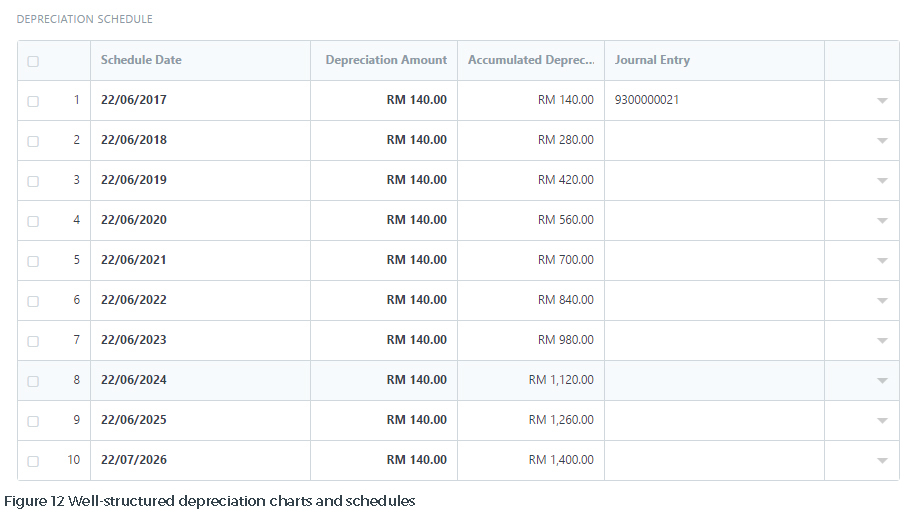Viewport: 918px width, 518px height.
Task: Select the Accumulated Depreciation column header
Action: tap(531, 60)
